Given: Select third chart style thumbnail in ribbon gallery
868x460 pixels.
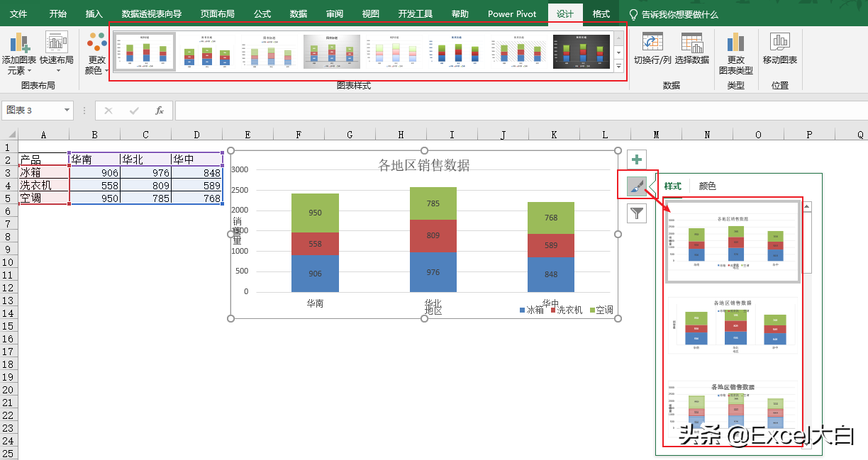Looking at the screenshot, I should tap(269, 51).
